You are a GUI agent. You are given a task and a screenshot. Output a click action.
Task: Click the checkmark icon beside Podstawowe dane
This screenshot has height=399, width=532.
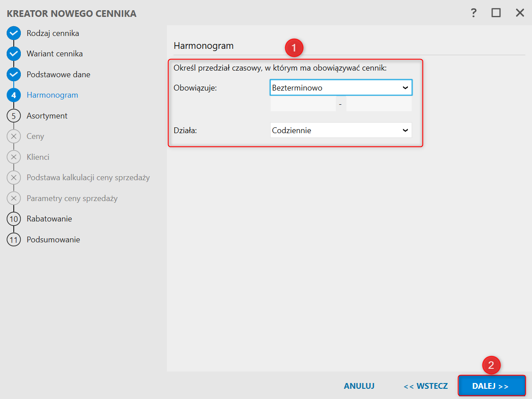(x=14, y=75)
